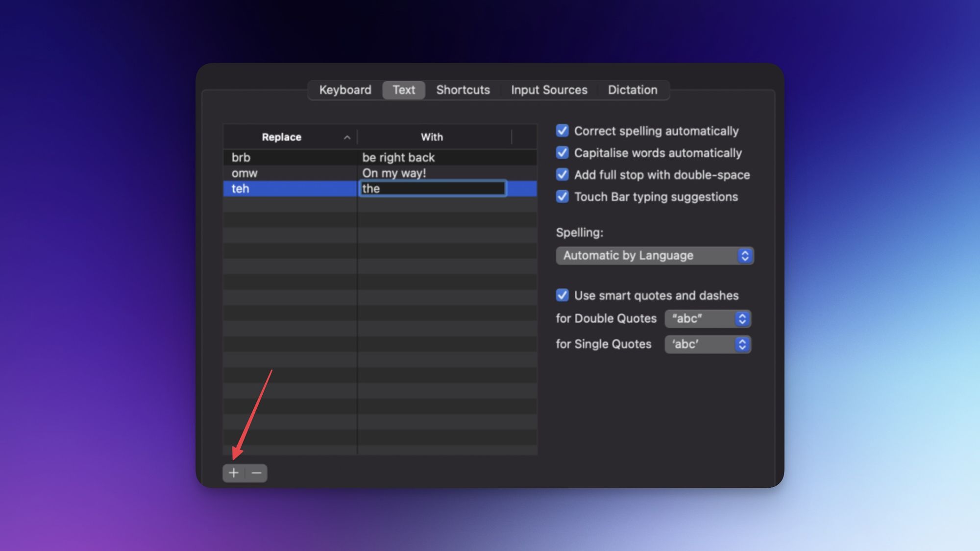Toggle Touch Bar typing suggestions
The height and width of the screenshot is (551, 980).
pos(563,197)
